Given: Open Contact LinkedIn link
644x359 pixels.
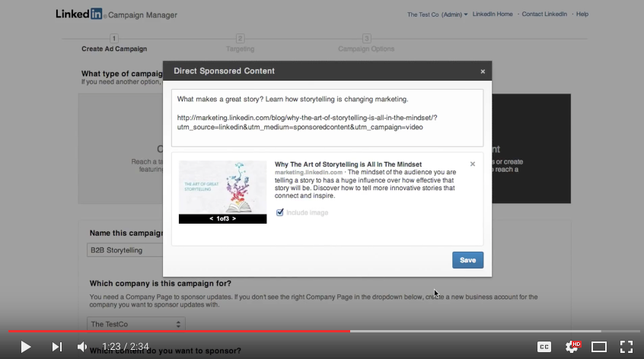Looking at the screenshot, I should point(544,14).
